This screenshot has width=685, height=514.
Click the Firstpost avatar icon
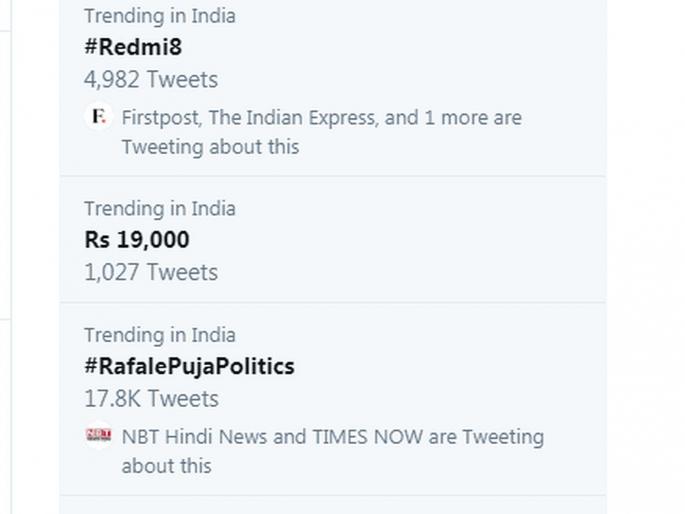pos(97,118)
